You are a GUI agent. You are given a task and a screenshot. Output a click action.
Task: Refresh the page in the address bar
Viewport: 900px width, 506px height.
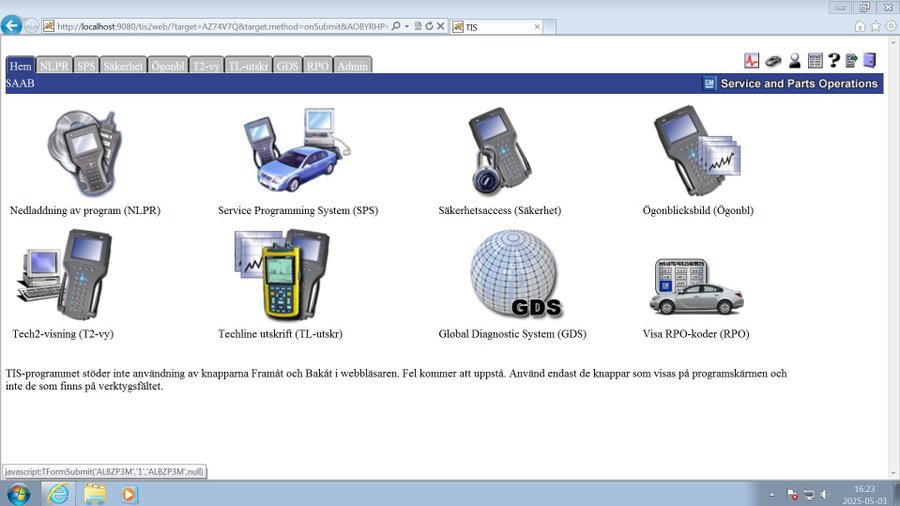click(429, 26)
